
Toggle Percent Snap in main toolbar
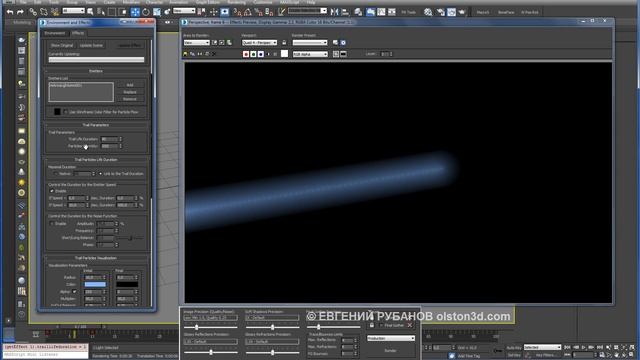point(258,12)
